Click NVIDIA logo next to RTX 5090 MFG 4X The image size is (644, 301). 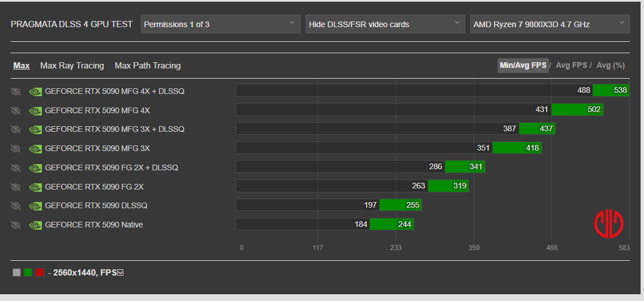35,110
